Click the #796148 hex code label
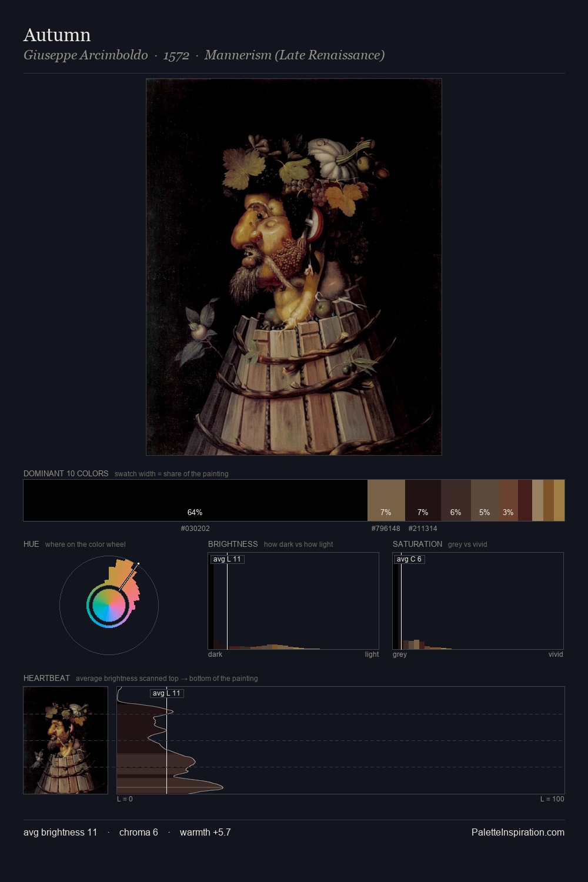Viewport: 588px width, 882px height. click(x=386, y=529)
